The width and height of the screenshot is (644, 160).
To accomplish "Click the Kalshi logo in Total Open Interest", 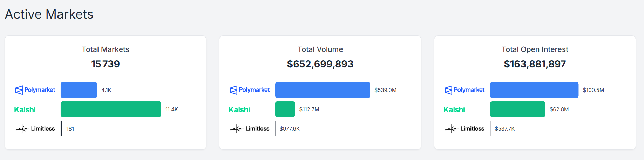I will point(454,109).
